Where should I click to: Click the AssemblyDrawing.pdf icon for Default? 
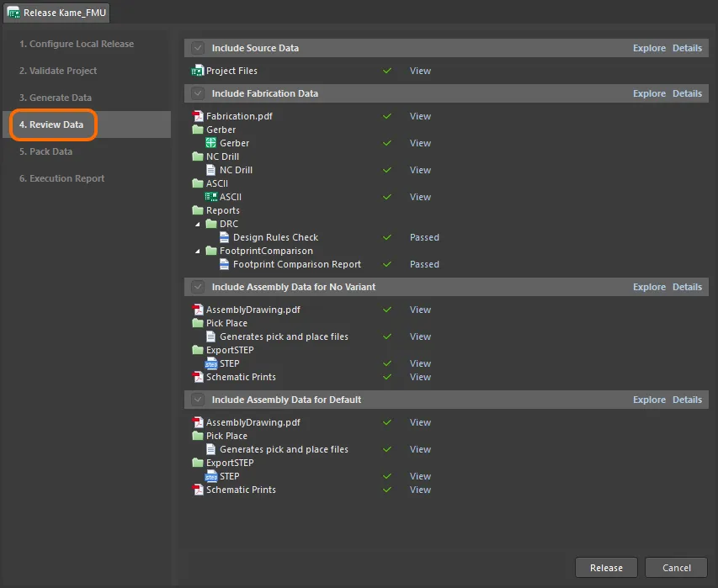coord(196,421)
